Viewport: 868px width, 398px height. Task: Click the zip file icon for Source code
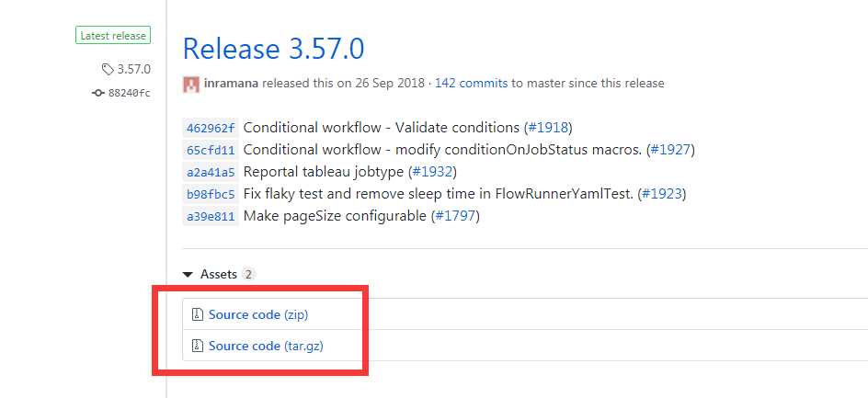[197, 314]
